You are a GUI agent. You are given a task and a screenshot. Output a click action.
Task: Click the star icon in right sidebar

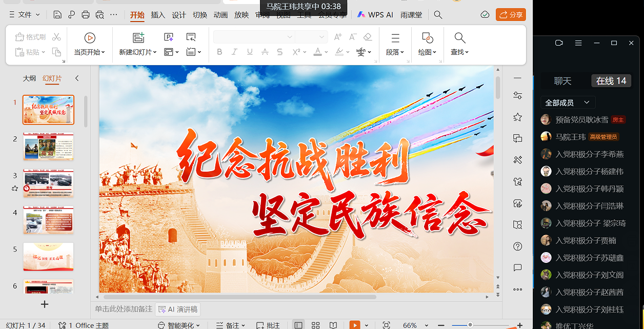(x=517, y=117)
